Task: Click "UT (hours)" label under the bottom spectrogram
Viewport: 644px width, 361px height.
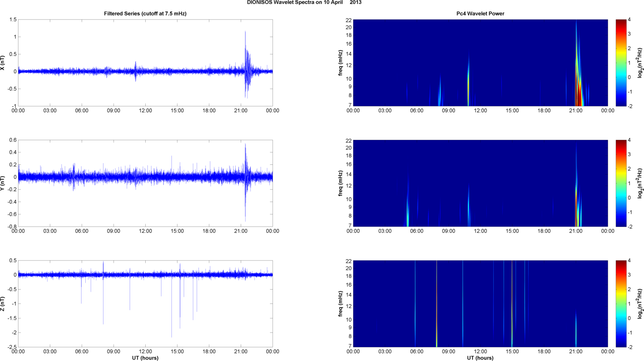Action: coord(480,358)
